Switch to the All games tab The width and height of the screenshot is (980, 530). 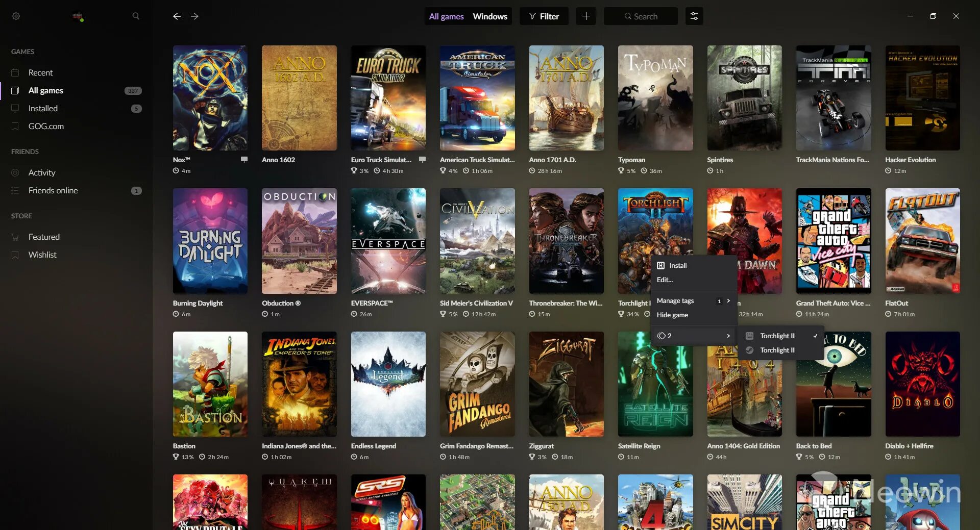click(x=446, y=16)
